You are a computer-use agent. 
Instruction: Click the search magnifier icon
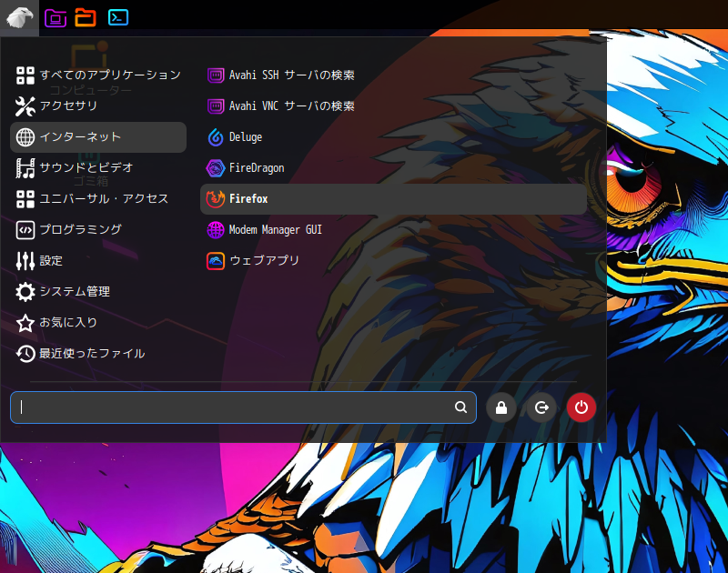coord(460,407)
